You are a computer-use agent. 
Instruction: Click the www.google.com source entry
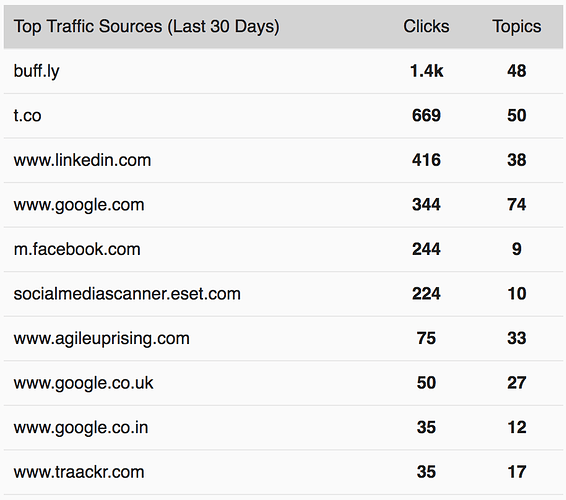pyautogui.click(x=79, y=205)
